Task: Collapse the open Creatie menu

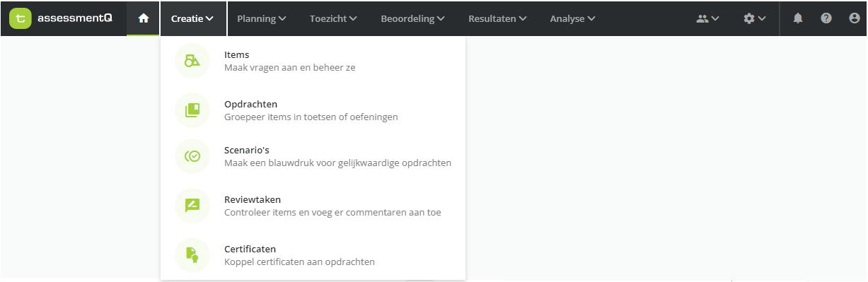Action: point(192,19)
